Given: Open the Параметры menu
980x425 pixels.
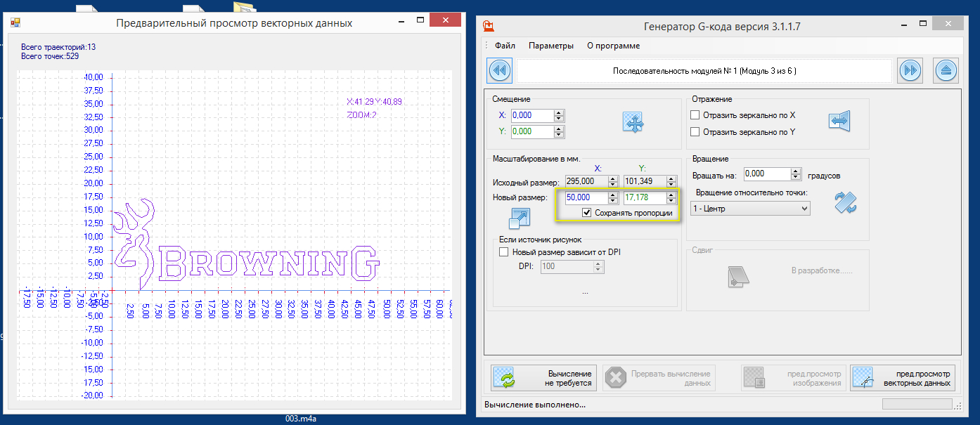Looking at the screenshot, I should pos(551,46).
